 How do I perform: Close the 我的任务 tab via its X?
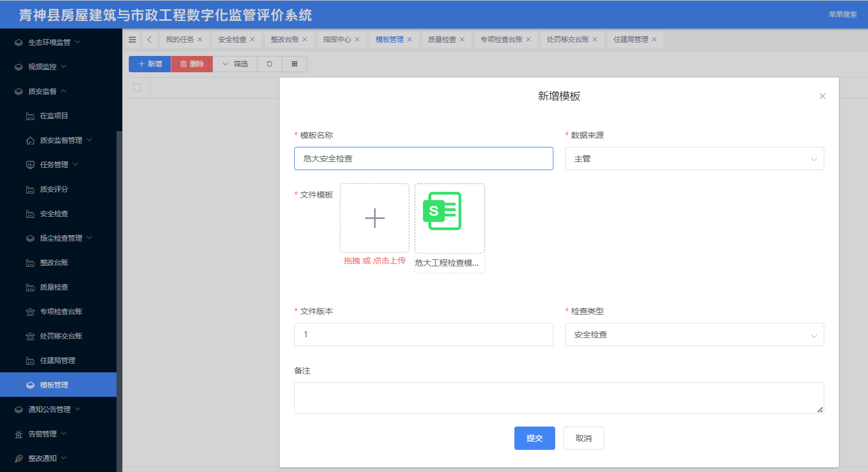[200, 40]
